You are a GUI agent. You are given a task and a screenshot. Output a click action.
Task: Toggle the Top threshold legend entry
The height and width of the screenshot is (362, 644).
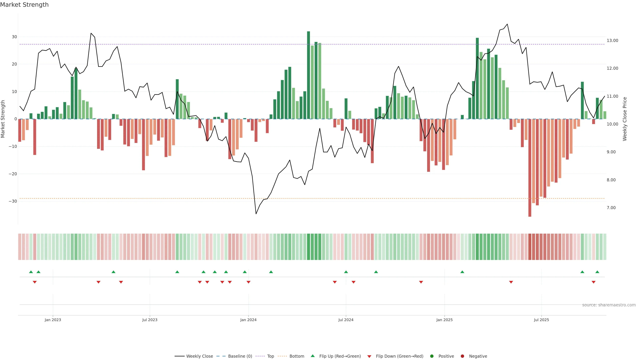pos(270,356)
